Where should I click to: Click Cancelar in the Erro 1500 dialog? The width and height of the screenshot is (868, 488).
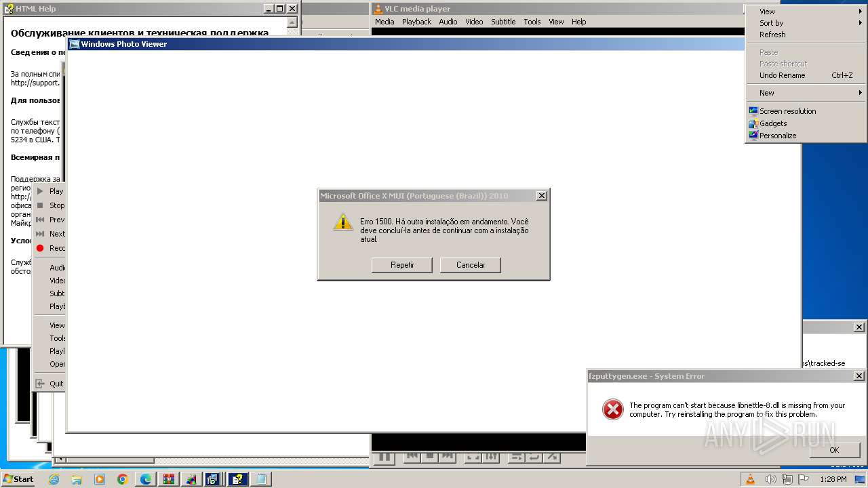pyautogui.click(x=471, y=265)
